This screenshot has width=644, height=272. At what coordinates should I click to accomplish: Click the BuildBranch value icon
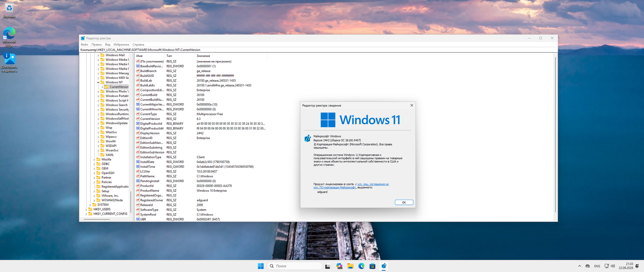(138, 71)
